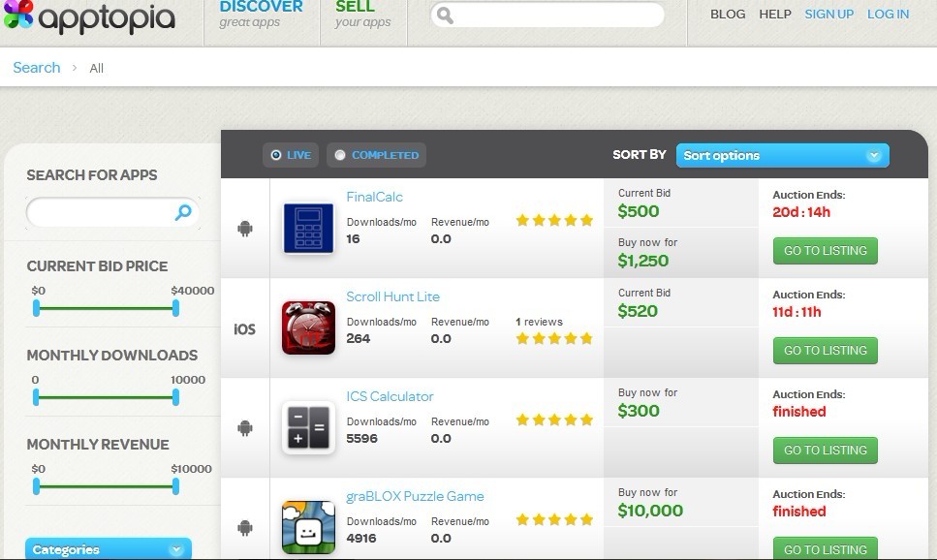Click the $300 buy now price
The height and width of the screenshot is (560, 937).
click(x=639, y=411)
